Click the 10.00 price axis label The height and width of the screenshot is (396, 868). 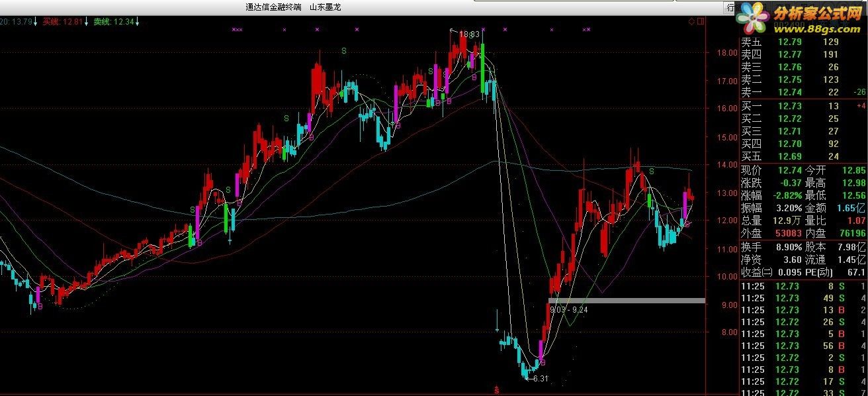(728, 277)
